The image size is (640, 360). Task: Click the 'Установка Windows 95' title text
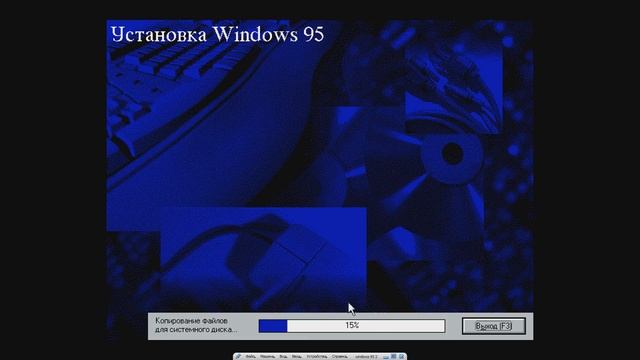point(218,34)
